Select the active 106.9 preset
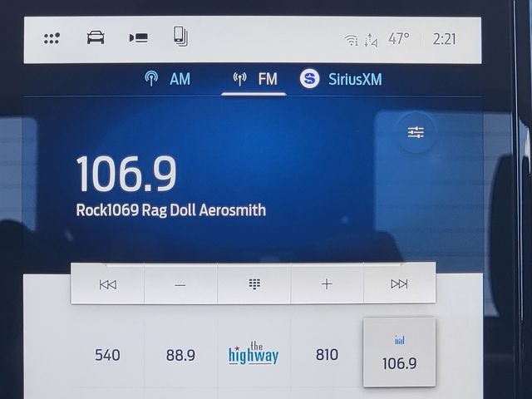Image resolution: width=532 pixels, height=399 pixels. (399, 352)
